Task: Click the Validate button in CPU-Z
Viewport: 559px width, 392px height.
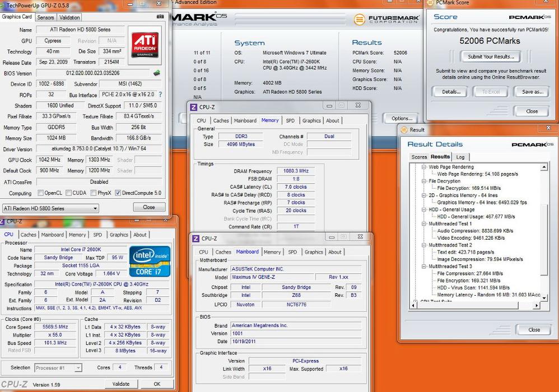Action: [x=121, y=384]
